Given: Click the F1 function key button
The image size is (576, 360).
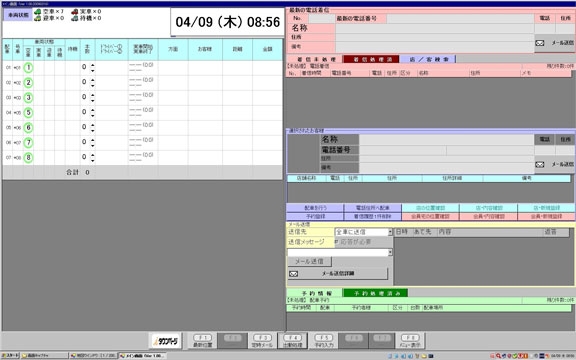Looking at the screenshot, I should tap(202, 341).
